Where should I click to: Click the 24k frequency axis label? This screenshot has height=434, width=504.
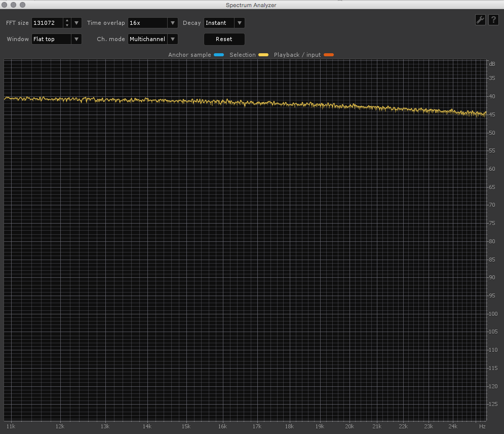point(452,426)
